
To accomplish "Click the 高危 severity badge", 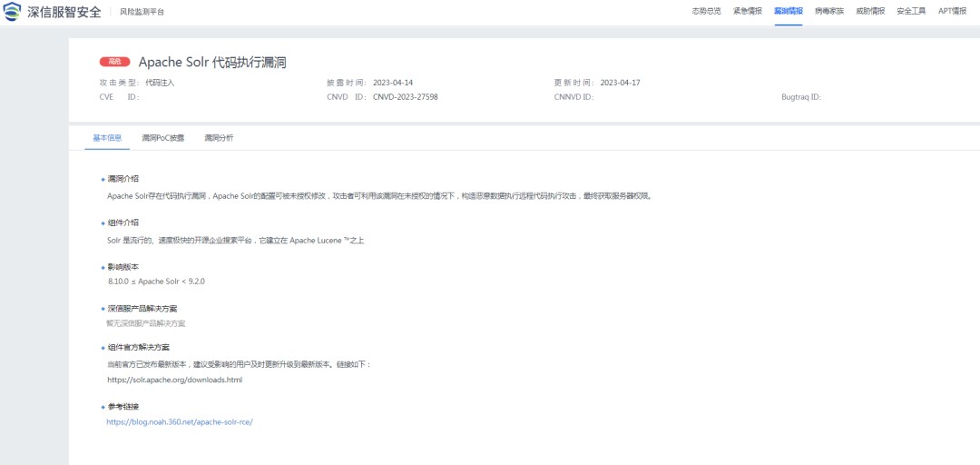I will point(114,62).
